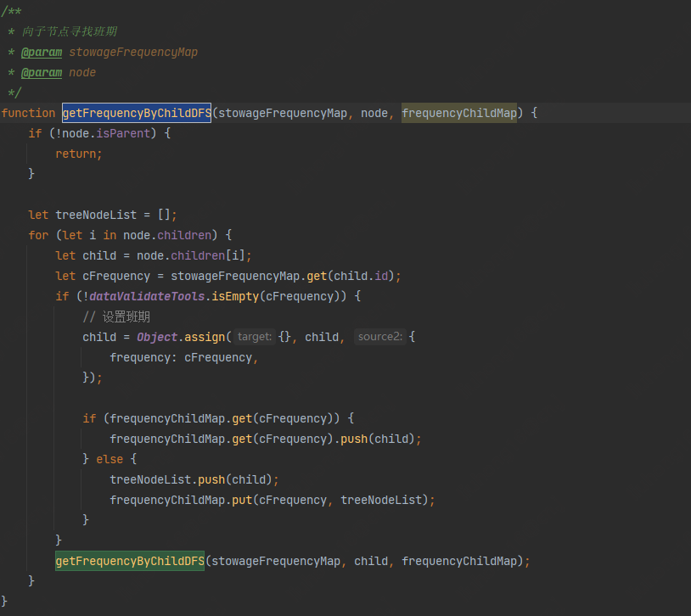Click the Chinese doc comment '向子节点寻找班期'
The image size is (691, 616).
click(70, 31)
